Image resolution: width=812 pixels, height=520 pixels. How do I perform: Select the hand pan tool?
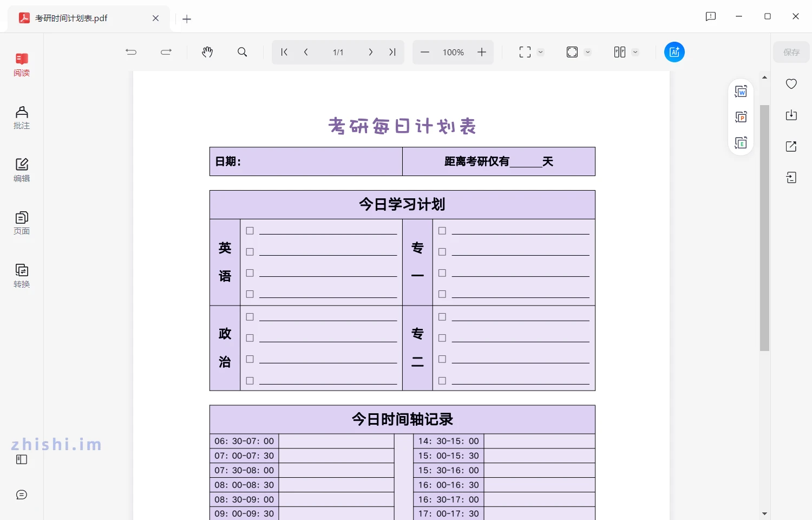point(207,52)
